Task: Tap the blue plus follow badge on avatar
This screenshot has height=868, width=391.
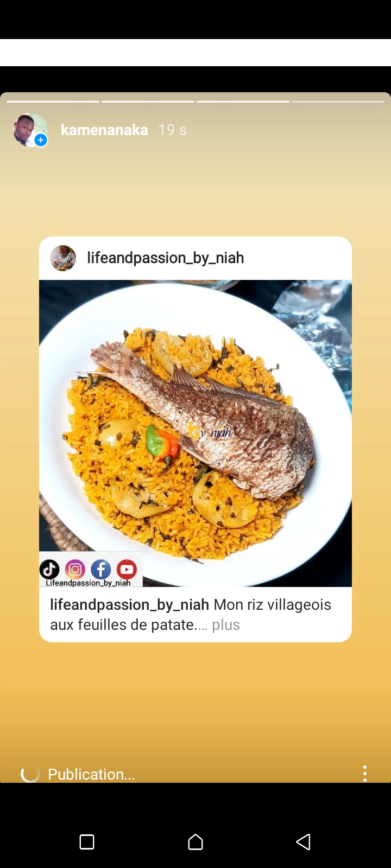Action: [x=41, y=140]
